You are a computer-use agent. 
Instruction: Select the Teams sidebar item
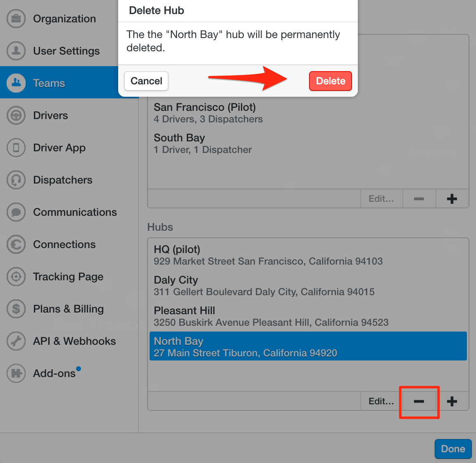coord(69,83)
